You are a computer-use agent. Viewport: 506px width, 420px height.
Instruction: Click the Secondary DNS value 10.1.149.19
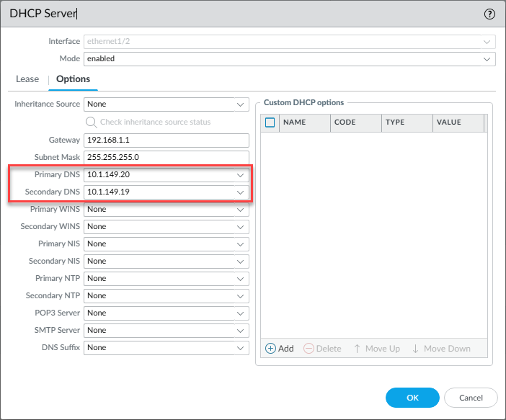pyautogui.click(x=108, y=192)
